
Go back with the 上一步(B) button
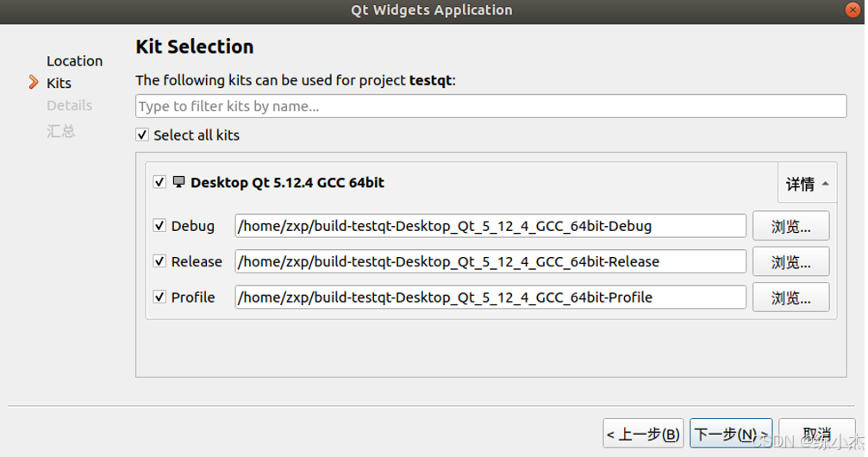[x=643, y=434]
